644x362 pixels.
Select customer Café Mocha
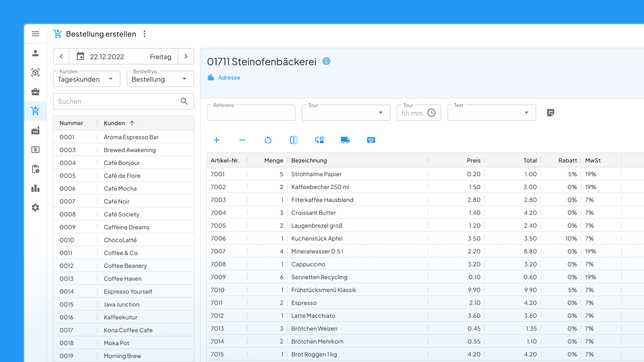click(124, 189)
